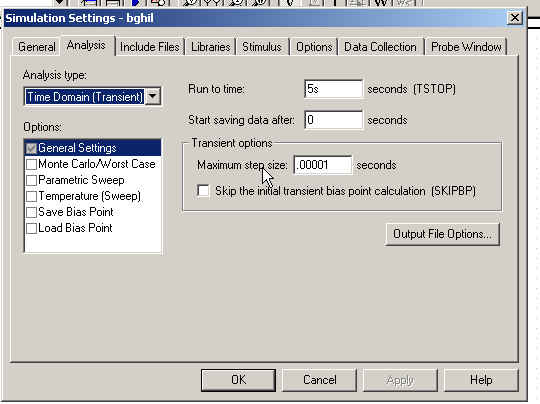
Task: Tick the Save Bias Point checkbox
Action: click(31, 212)
